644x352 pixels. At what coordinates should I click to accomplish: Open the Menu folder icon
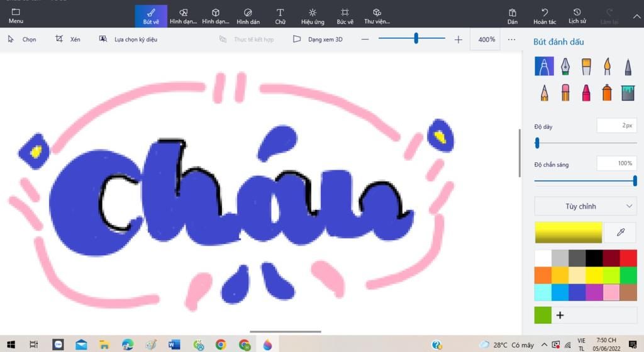(x=16, y=16)
